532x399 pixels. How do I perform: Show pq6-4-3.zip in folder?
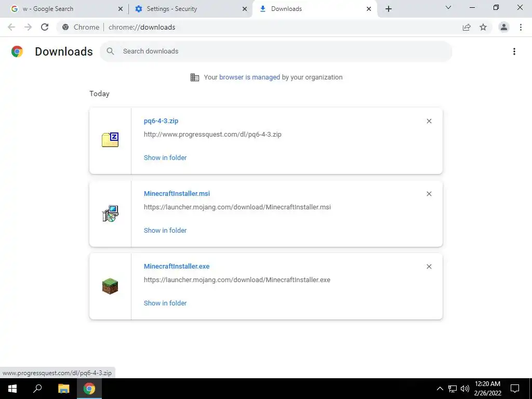click(x=165, y=158)
